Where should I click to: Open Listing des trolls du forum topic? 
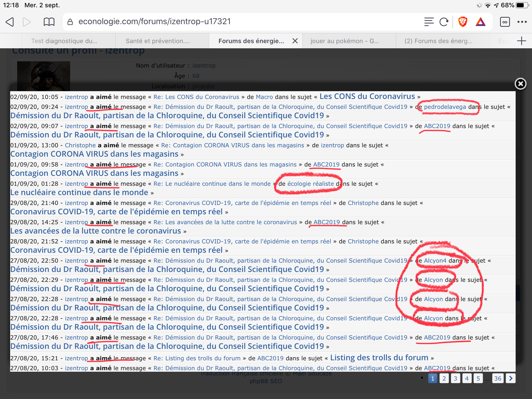click(x=379, y=358)
